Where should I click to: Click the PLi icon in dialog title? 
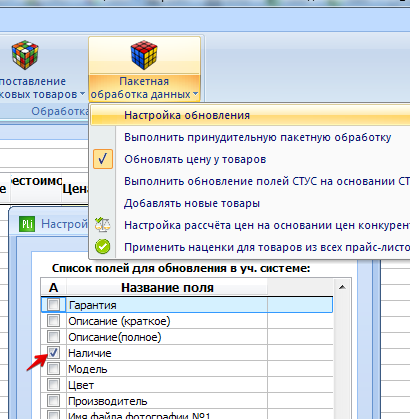pos(27,224)
